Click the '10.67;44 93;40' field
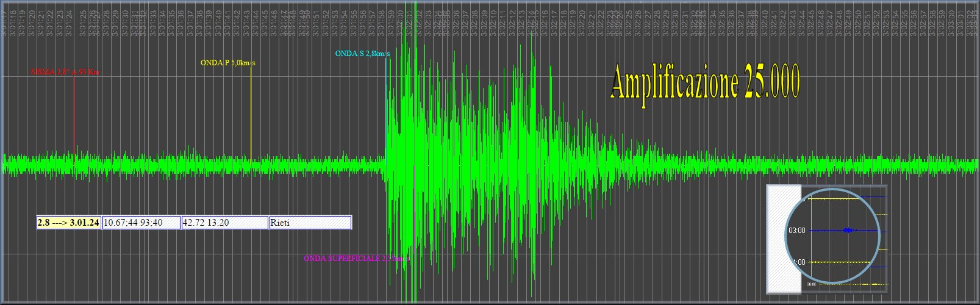This screenshot has height=305, width=980. [x=141, y=223]
